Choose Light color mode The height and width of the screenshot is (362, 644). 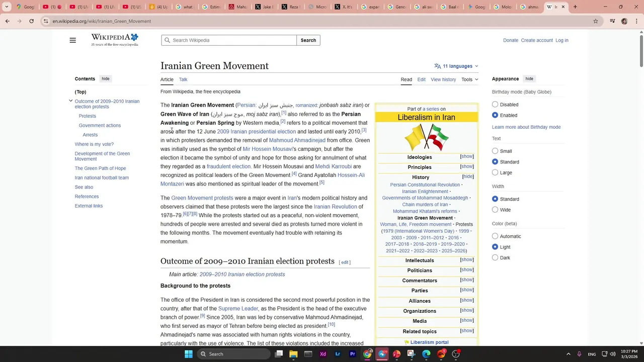pos(495,247)
